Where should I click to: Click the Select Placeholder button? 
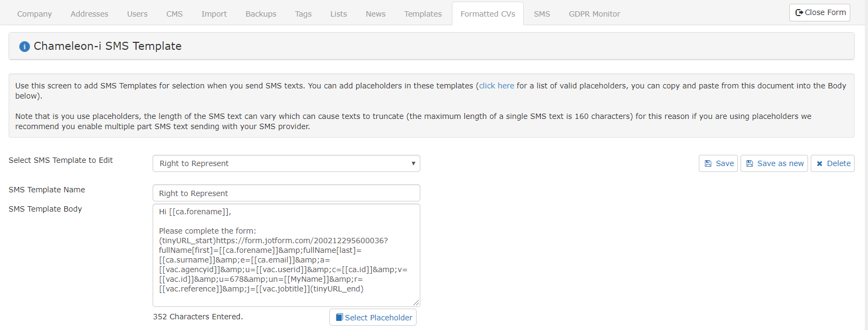373,317
